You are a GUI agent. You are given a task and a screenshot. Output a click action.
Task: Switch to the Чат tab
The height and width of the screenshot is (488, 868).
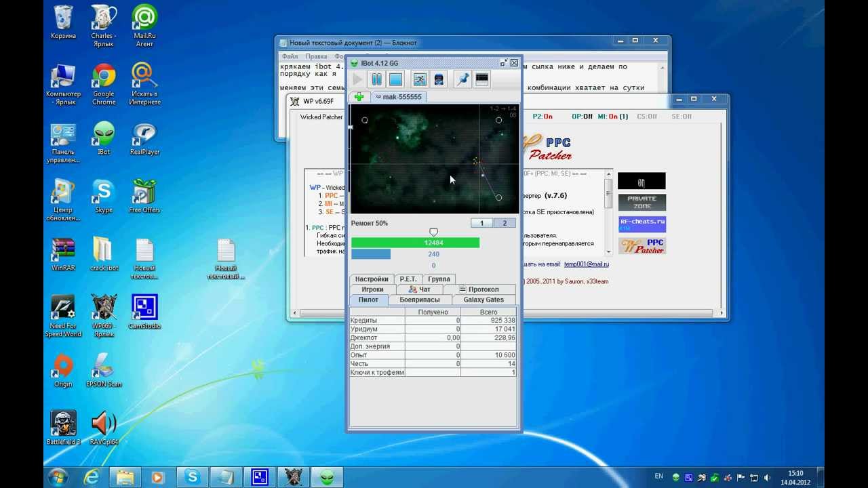click(419, 289)
